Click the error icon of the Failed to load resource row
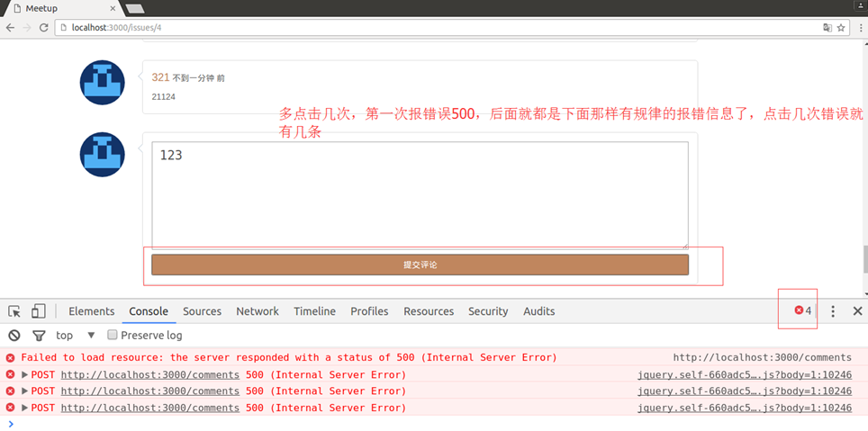The width and height of the screenshot is (868, 431). click(x=10, y=357)
